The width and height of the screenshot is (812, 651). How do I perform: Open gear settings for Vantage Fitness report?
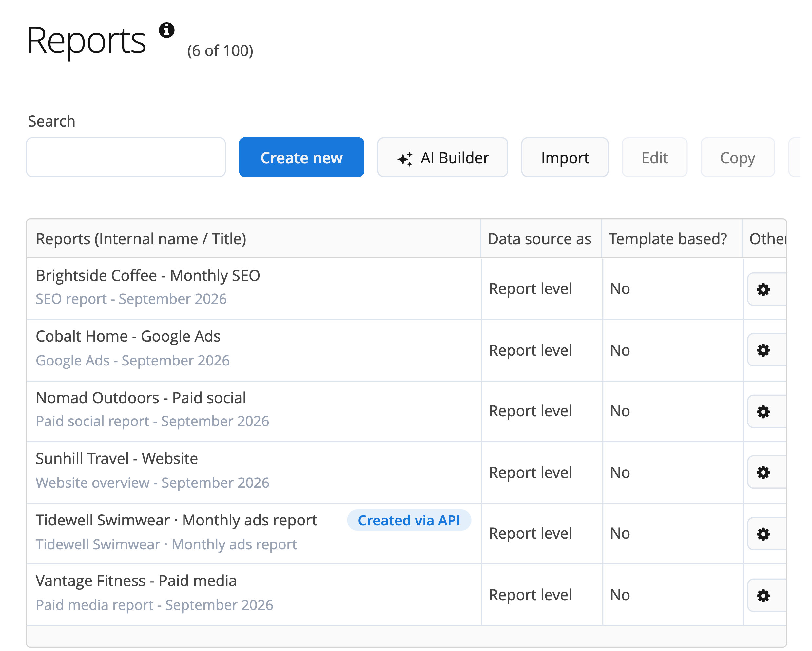tap(767, 596)
